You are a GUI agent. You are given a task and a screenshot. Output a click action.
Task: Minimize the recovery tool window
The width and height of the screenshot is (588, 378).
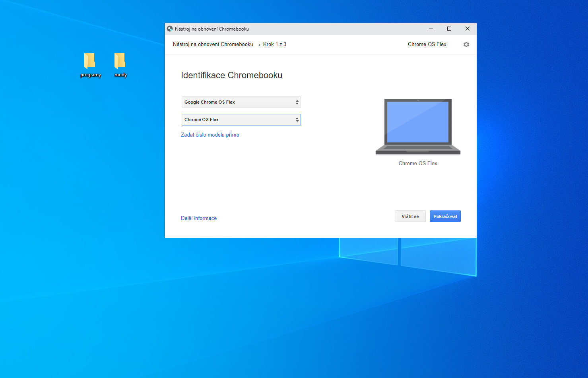click(x=431, y=29)
